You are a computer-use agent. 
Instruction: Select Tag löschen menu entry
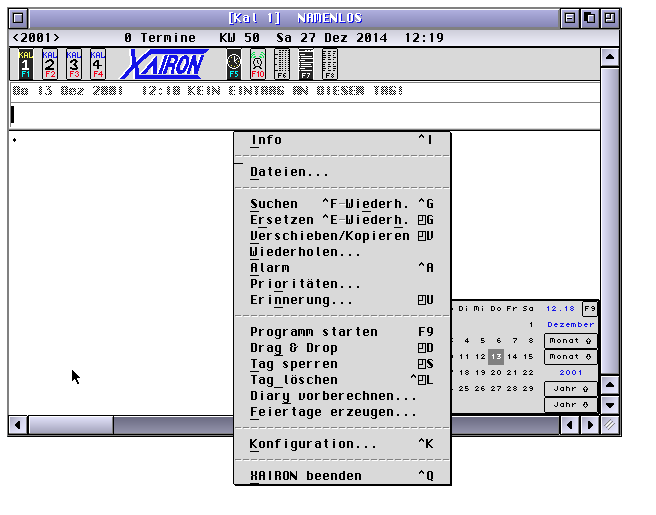[342, 380]
